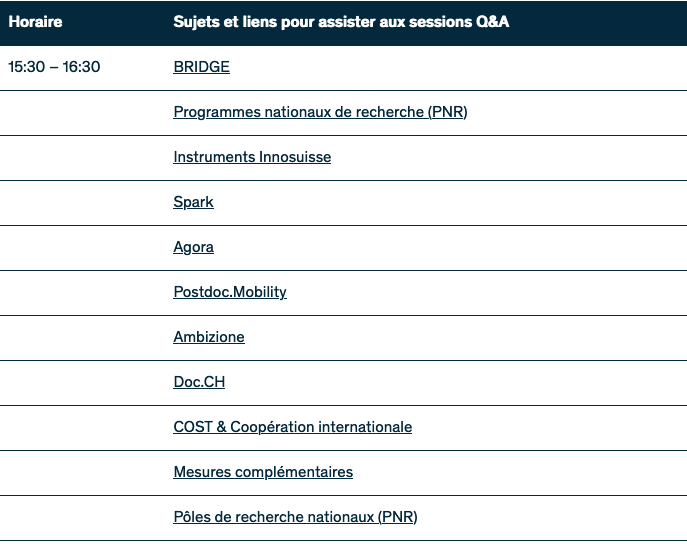Select the Postdoc.Mobility link
The image size is (687, 554).
pos(230,292)
